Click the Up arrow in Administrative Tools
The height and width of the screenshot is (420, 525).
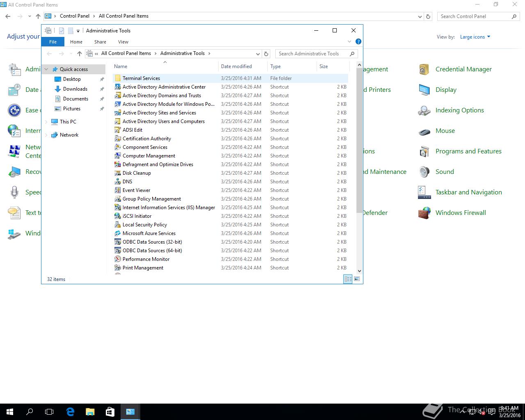(80, 54)
